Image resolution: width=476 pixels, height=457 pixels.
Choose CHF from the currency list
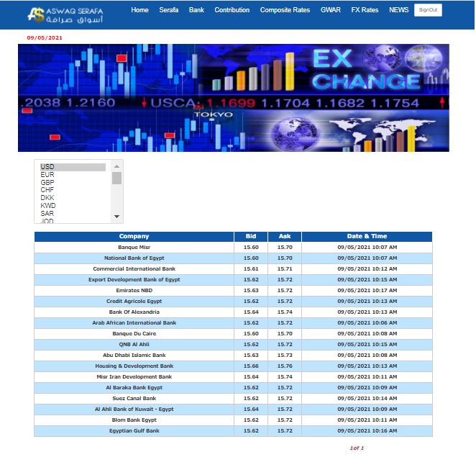click(73, 190)
